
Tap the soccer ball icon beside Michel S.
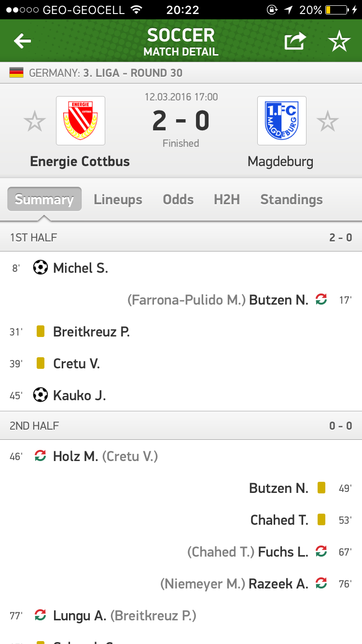(x=41, y=267)
